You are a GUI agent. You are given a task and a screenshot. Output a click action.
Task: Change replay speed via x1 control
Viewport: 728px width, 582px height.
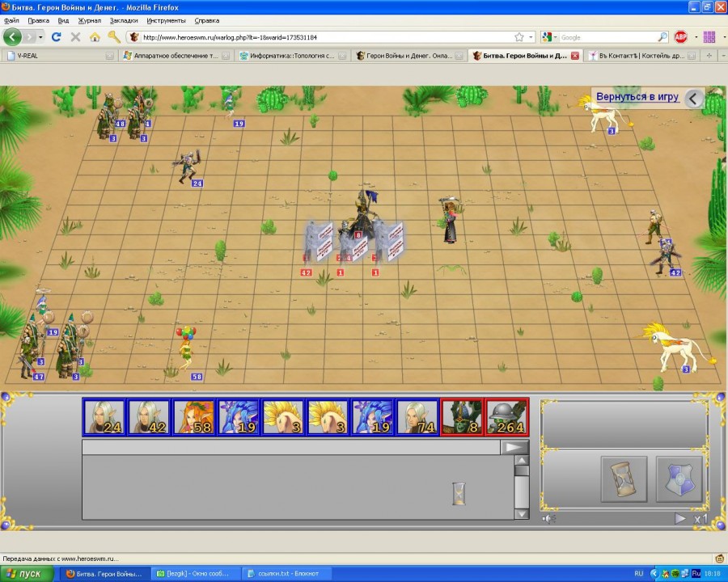tap(700, 519)
